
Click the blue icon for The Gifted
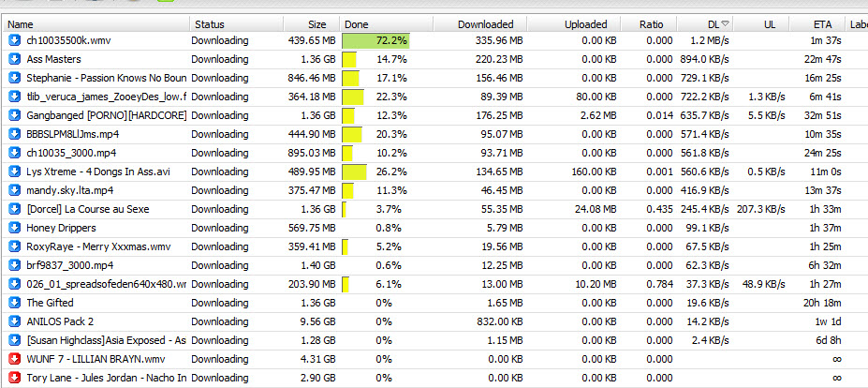pos(14,303)
